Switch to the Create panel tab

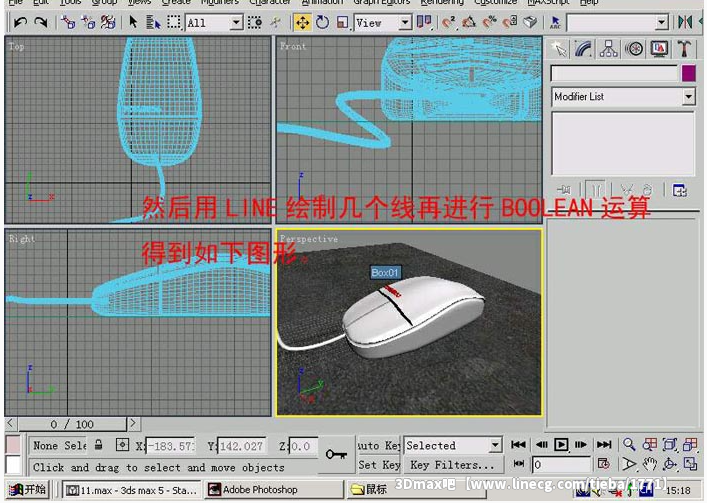560,49
